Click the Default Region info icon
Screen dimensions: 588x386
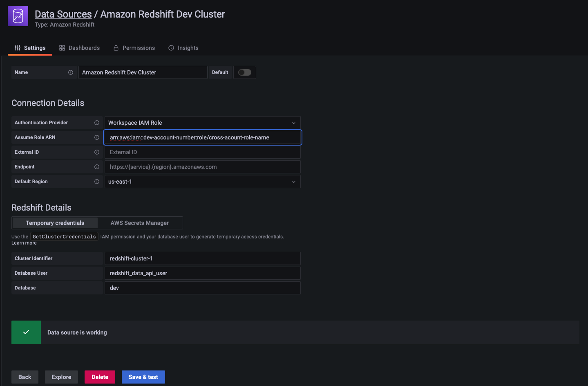(x=97, y=182)
